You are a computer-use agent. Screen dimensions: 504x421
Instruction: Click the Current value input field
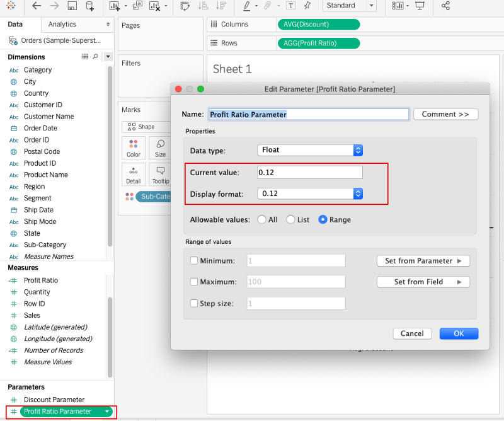click(x=309, y=172)
